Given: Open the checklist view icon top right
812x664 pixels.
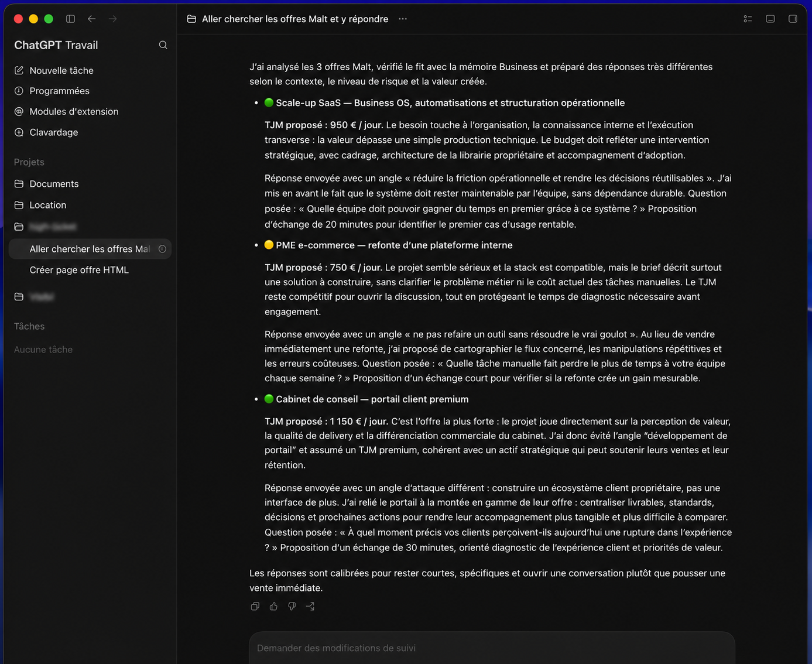Looking at the screenshot, I should (748, 19).
